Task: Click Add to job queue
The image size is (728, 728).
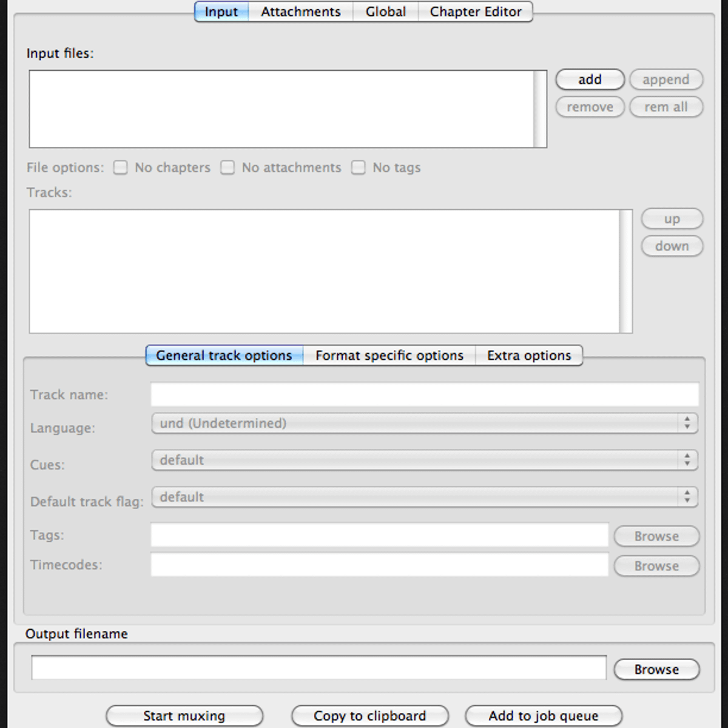Action: [x=543, y=716]
